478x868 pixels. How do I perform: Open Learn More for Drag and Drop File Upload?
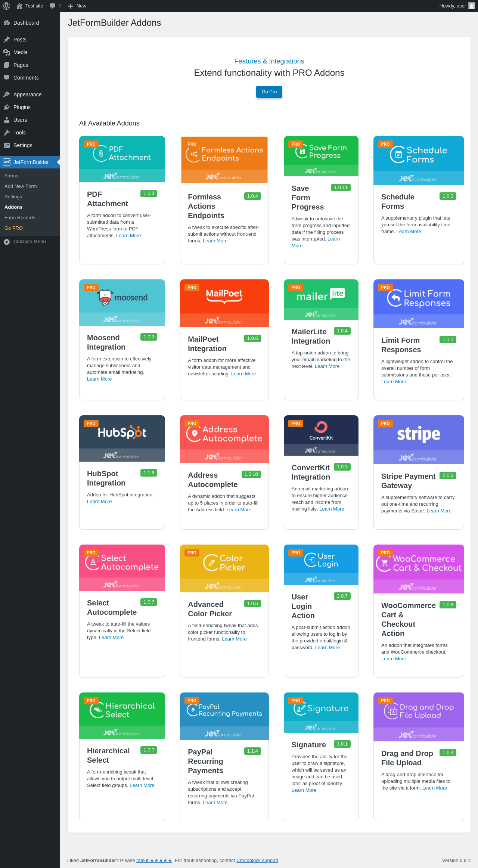point(435,788)
